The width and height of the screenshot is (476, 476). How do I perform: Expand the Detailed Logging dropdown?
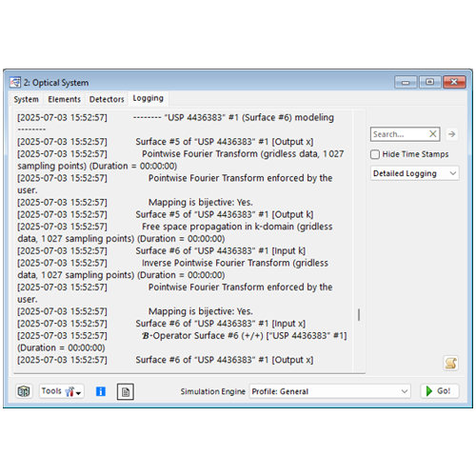pyautogui.click(x=414, y=173)
